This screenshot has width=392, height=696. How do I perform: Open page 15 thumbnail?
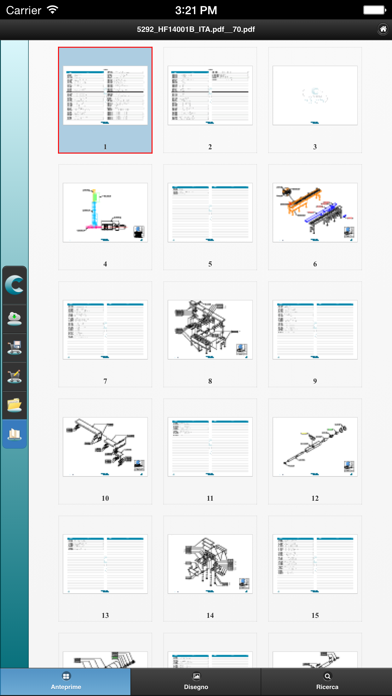coord(315,569)
